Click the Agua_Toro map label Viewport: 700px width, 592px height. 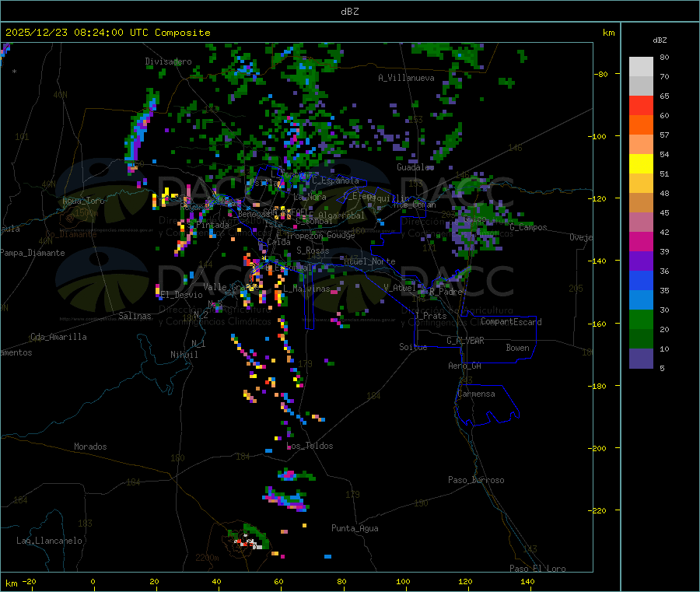coord(83,201)
